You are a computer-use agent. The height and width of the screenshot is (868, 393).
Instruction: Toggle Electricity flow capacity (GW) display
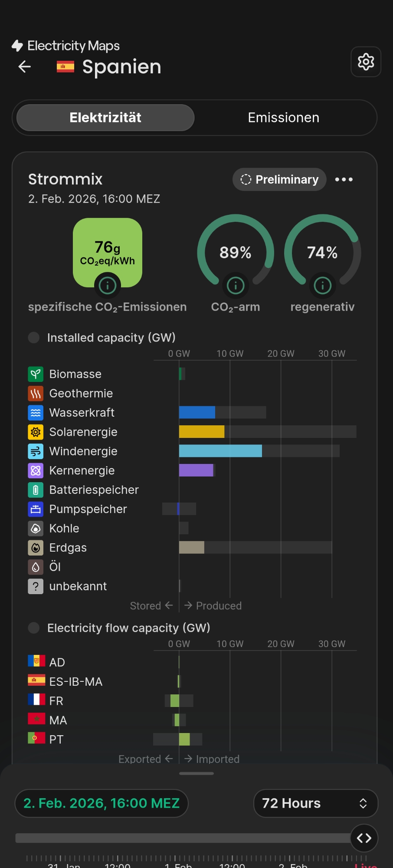pyautogui.click(x=34, y=628)
